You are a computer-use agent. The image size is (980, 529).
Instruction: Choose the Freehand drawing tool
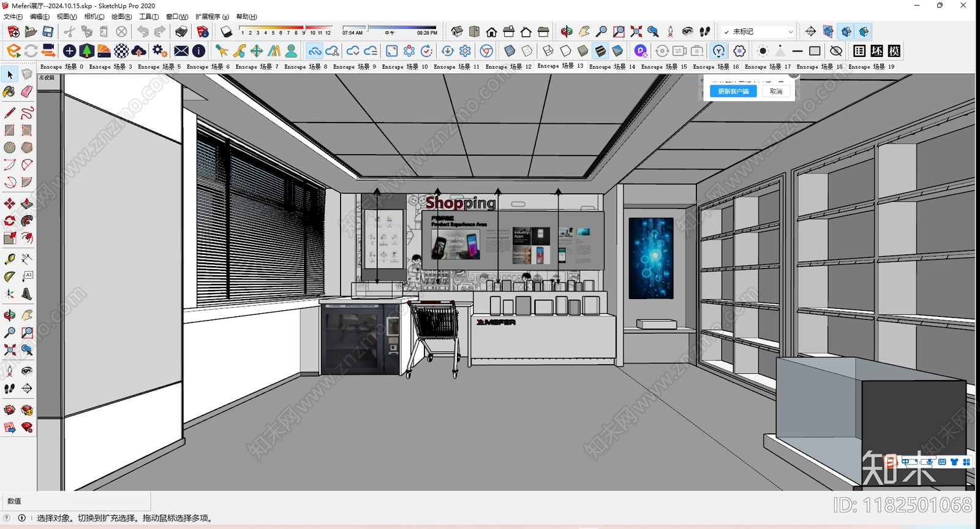coord(27,113)
